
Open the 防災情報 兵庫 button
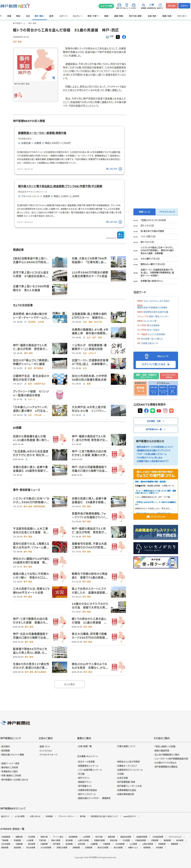tap(156, 421)
